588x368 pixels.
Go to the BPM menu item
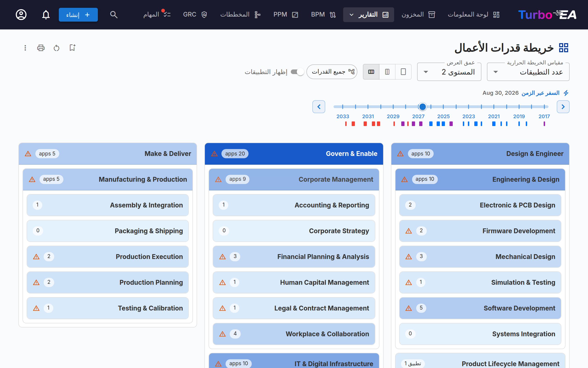click(x=323, y=14)
